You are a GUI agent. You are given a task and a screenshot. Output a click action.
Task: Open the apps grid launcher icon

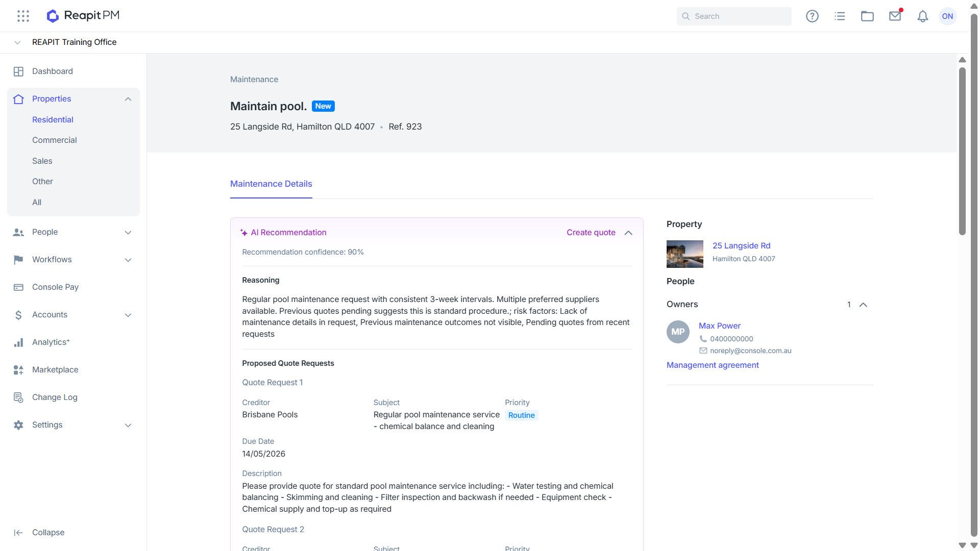coord(23,16)
